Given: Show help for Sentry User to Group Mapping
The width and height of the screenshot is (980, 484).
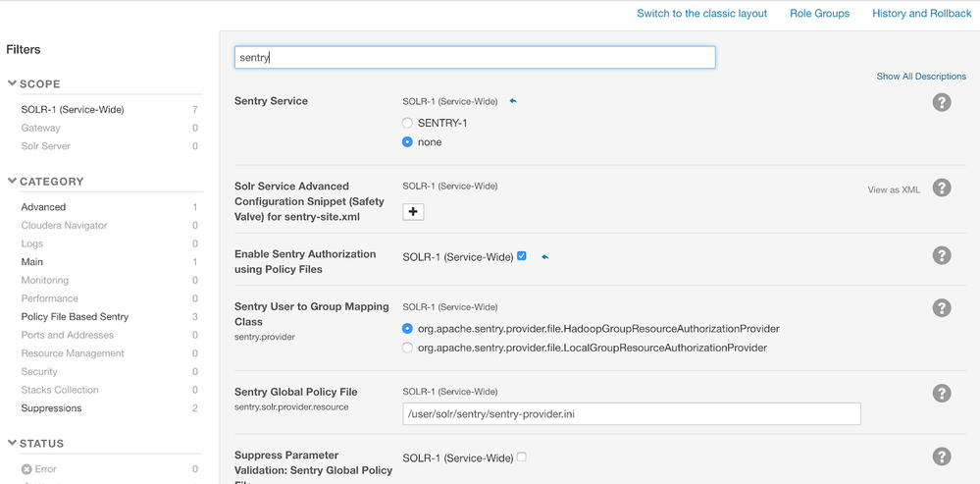Looking at the screenshot, I should [x=942, y=308].
